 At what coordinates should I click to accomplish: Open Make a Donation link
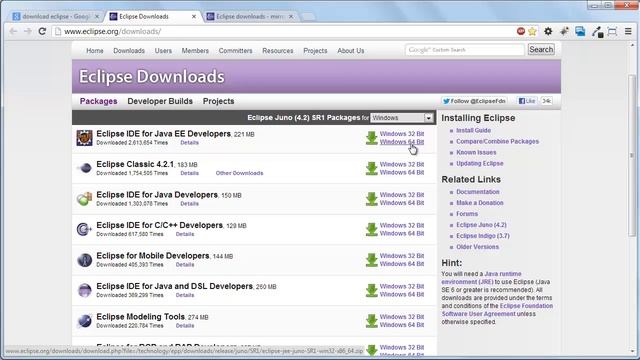(480, 203)
